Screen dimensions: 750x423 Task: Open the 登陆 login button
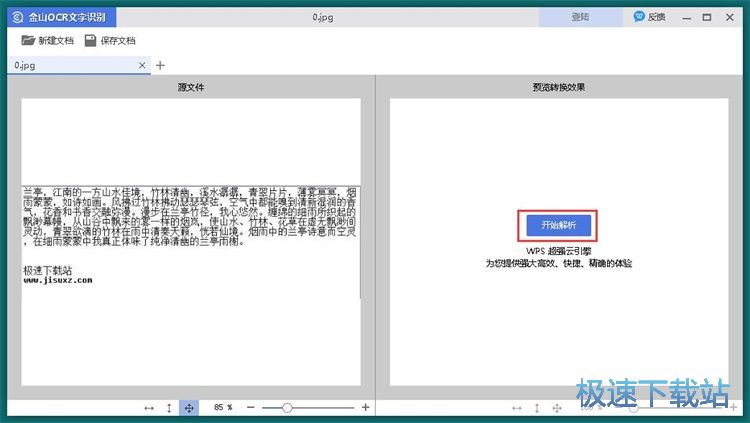[580, 17]
